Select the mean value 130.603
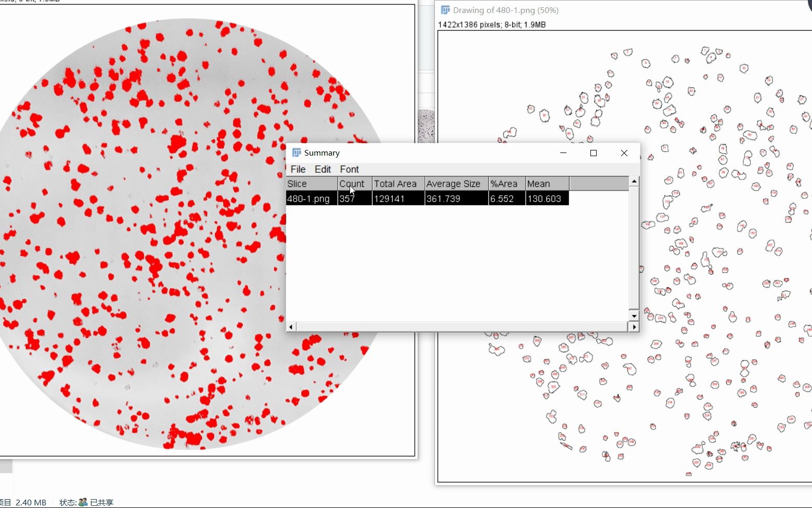812x508 pixels. click(547, 198)
